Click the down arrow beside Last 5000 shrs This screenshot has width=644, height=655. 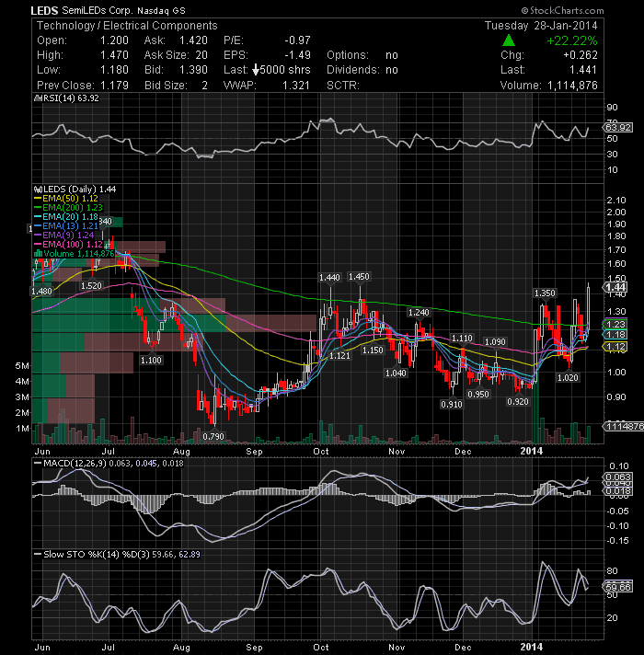pos(256,70)
